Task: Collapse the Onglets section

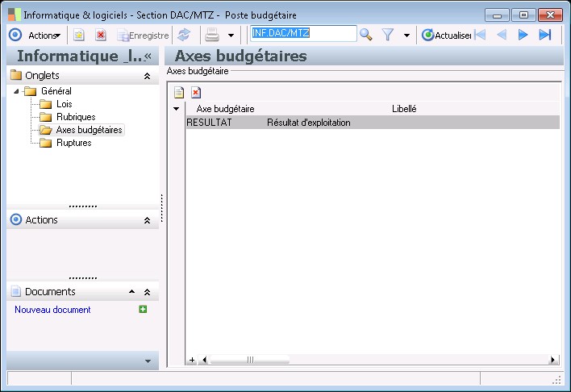Action: pyautogui.click(x=147, y=76)
